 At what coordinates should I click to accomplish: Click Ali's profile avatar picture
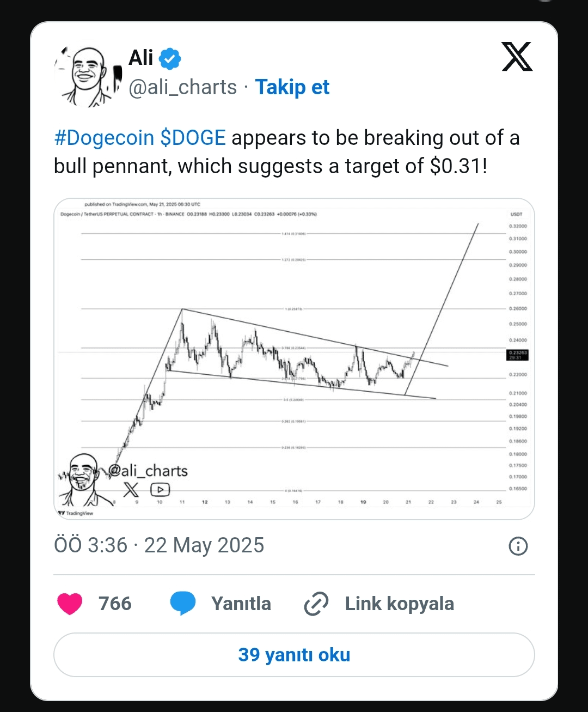click(88, 76)
